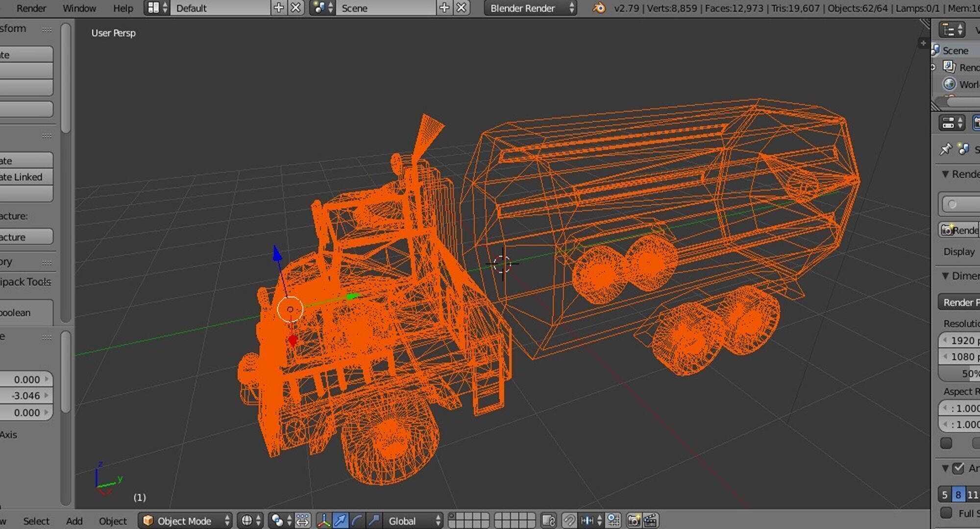Open the Window menu
980x529 pixels.
pyautogui.click(x=79, y=8)
